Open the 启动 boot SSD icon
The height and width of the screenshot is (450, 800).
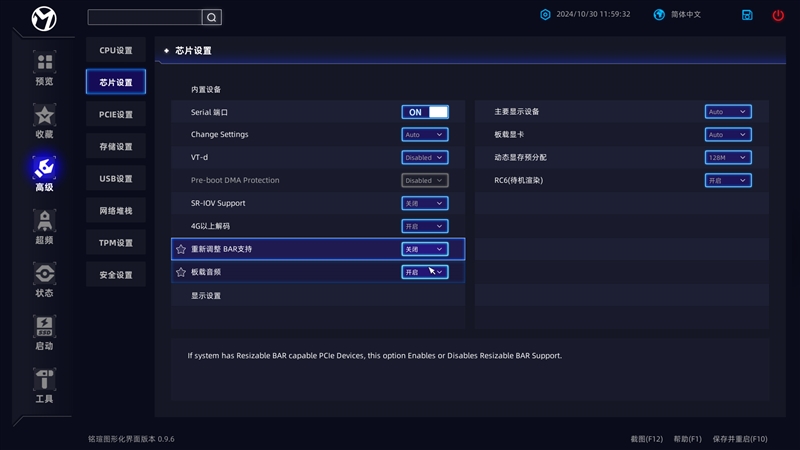(x=44, y=327)
